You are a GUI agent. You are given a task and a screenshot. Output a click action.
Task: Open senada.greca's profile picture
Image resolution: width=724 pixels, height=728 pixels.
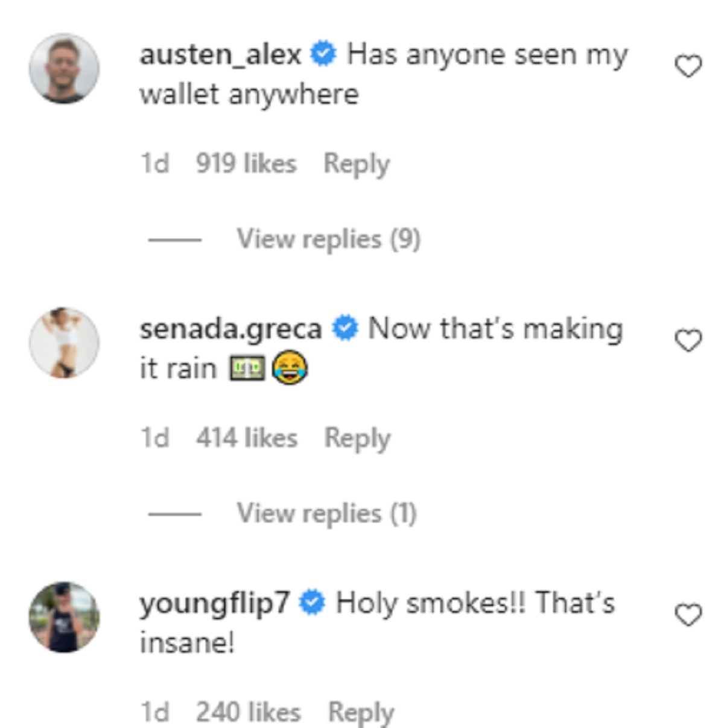(x=64, y=343)
